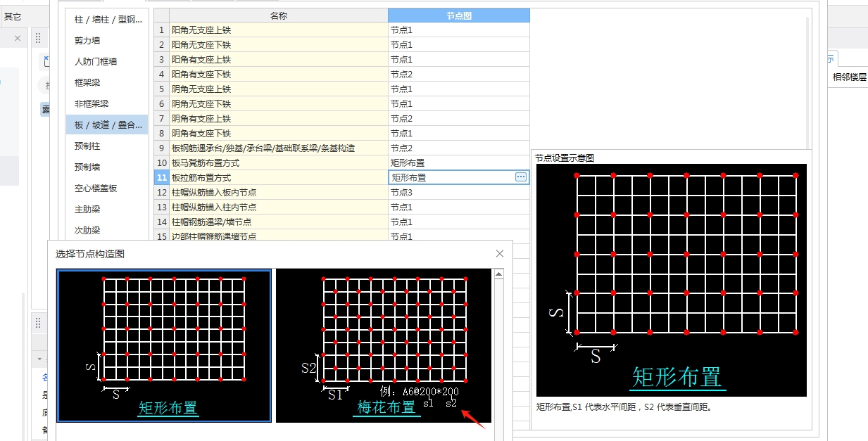This screenshot has width=868, height=441.
Task: Select category 次肋梁
Action: pos(108,230)
